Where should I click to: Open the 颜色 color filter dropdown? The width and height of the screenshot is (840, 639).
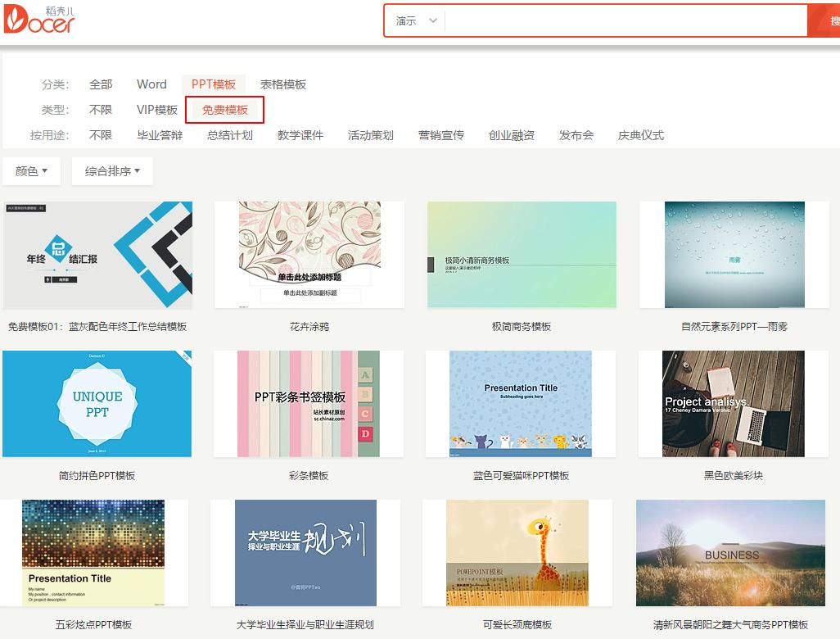tap(31, 171)
